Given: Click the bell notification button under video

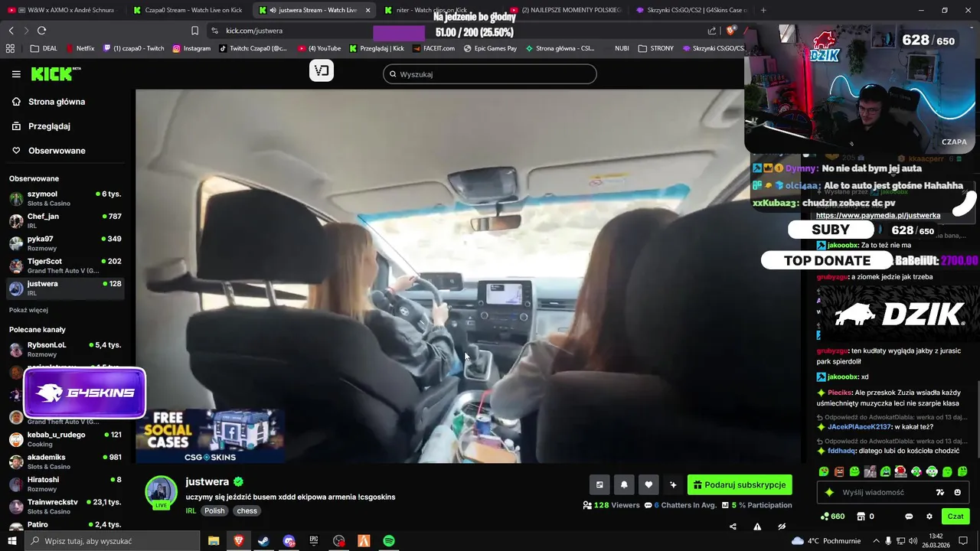Looking at the screenshot, I should [624, 484].
